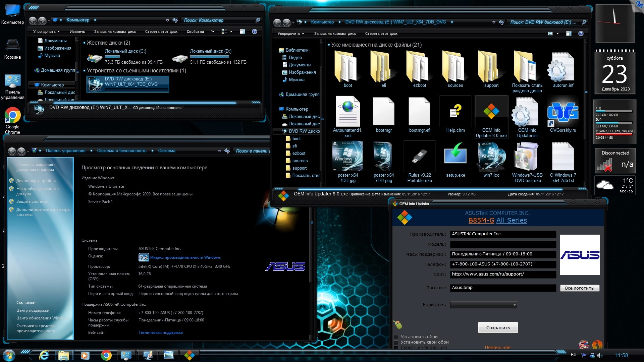Open Internet Explorer in the taskbar
Viewport: 644px width, 362px height.
click(x=44, y=355)
